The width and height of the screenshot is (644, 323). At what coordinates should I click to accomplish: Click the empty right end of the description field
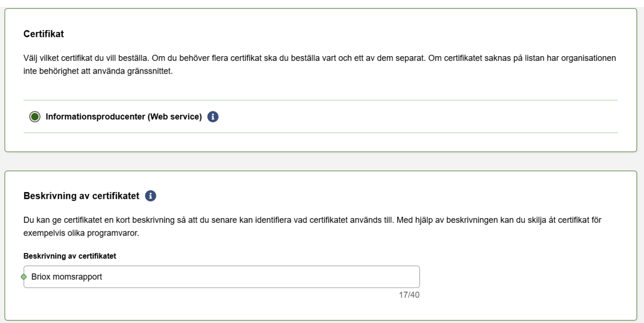378,277
